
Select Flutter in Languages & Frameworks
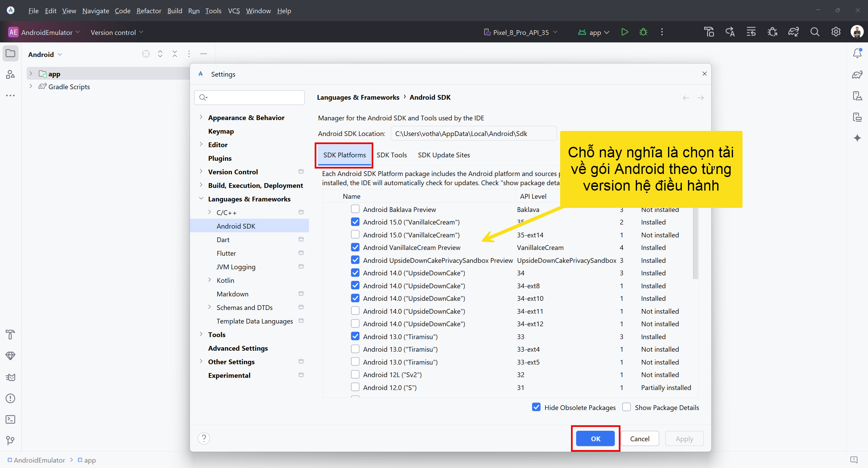click(x=226, y=253)
